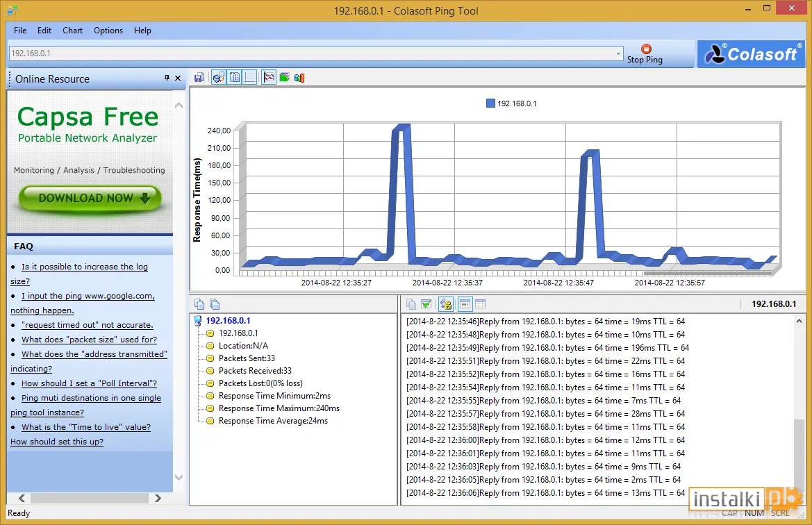
Task: Click the Online Resource panel scroll up arrow
Action: 179,105
